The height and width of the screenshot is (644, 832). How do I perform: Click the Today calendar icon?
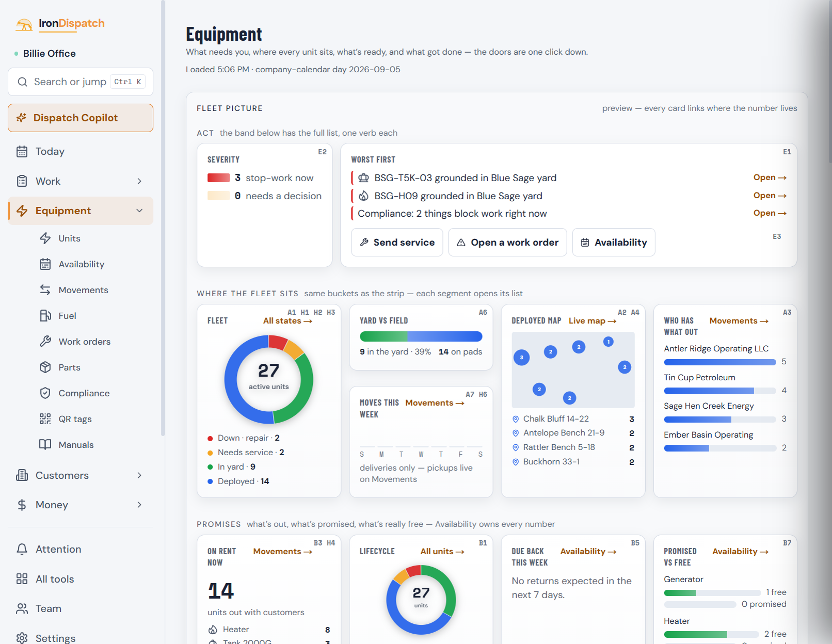tap(22, 151)
